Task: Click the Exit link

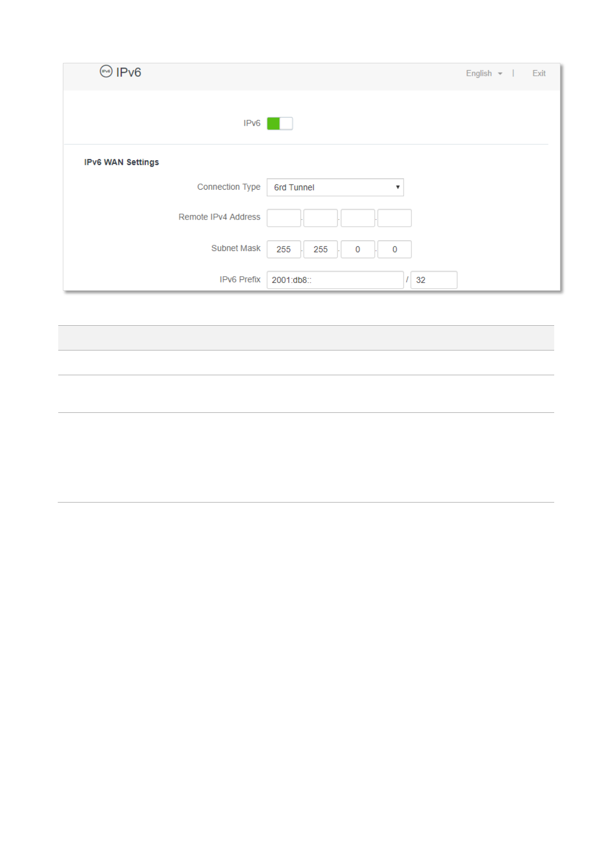Action: (539, 74)
